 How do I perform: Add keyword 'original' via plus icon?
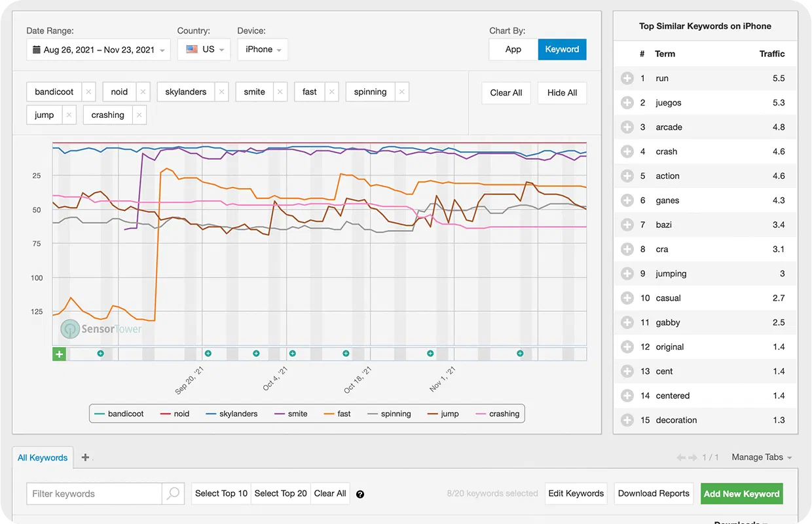point(627,347)
